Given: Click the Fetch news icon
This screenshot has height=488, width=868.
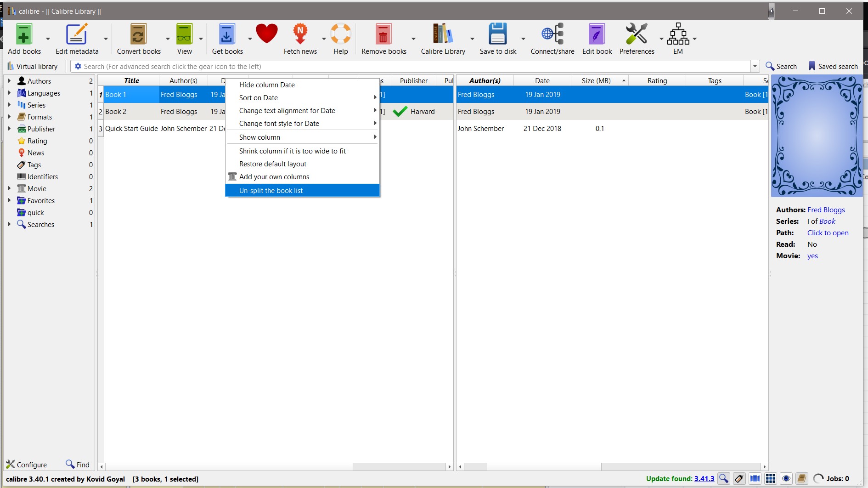Looking at the screenshot, I should pos(300,34).
